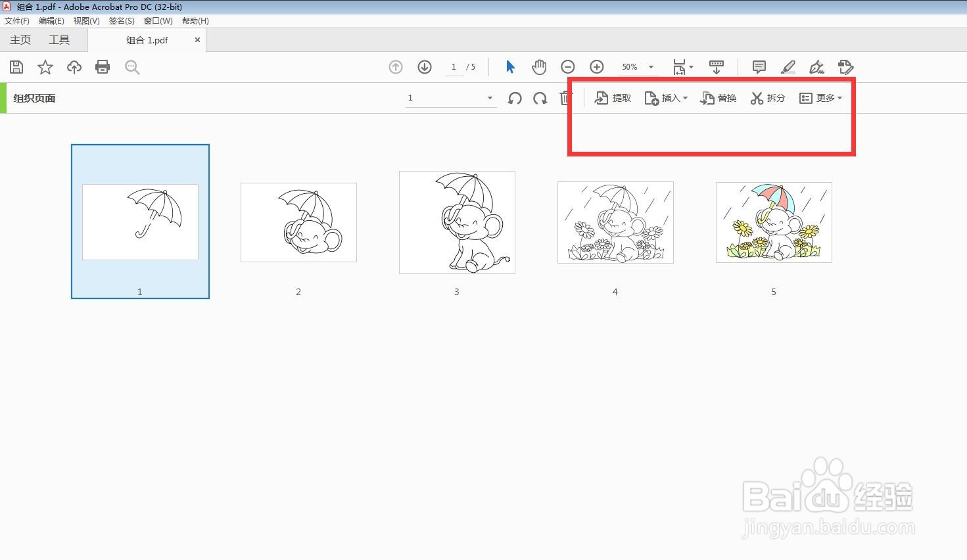Extract pages using the 提取 button

(613, 98)
